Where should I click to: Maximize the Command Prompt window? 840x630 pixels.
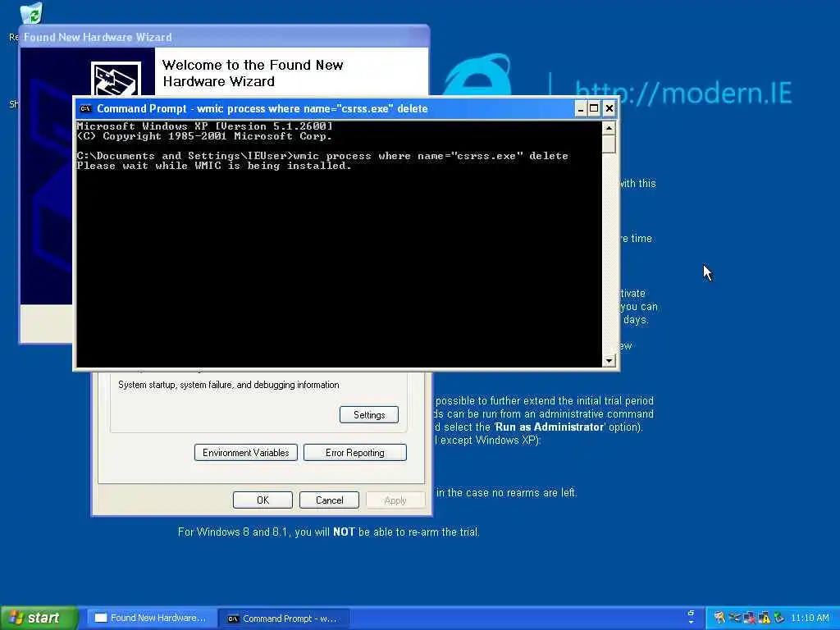click(594, 109)
